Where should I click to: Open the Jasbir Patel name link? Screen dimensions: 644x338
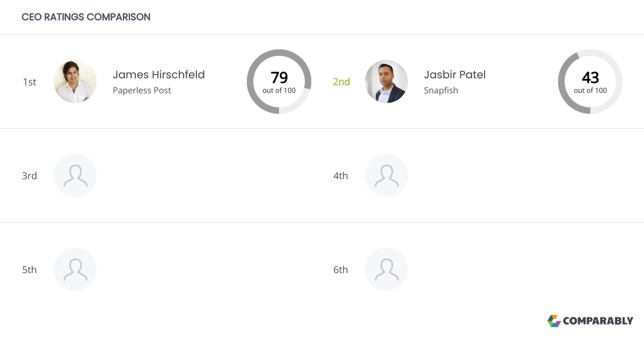coord(455,75)
